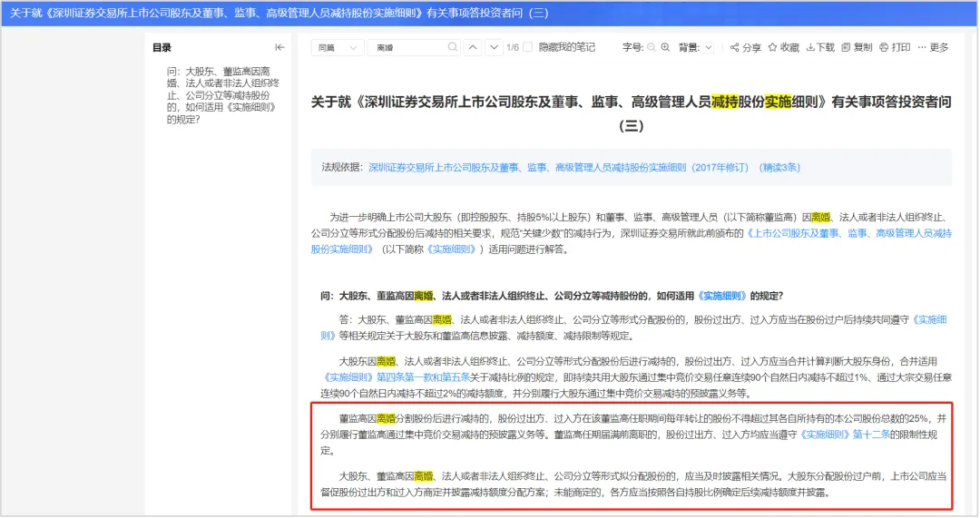
Task: Go to previous search match
Action: (473, 47)
